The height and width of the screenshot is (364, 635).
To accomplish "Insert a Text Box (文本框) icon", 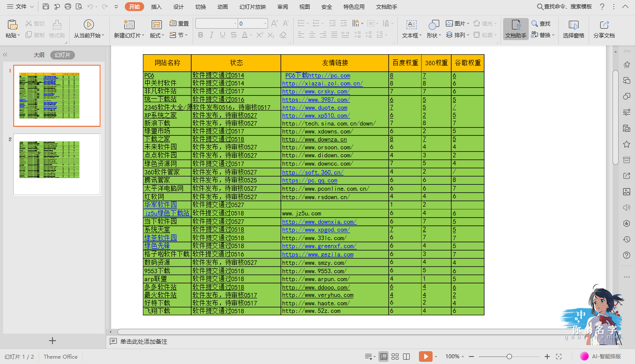I will pyautogui.click(x=411, y=25).
